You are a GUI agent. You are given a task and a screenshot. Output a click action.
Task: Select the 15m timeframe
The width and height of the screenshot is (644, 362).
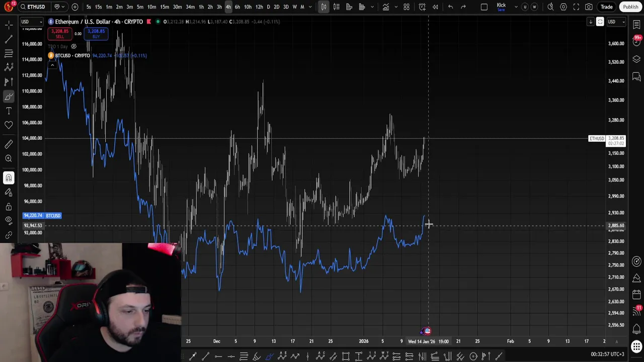coord(164,7)
